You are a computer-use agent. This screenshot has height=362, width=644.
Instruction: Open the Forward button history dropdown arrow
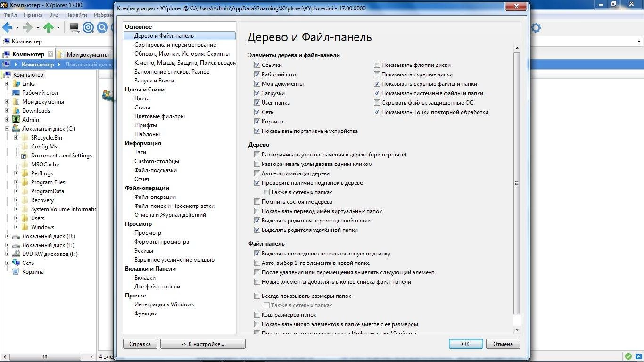click(x=38, y=27)
